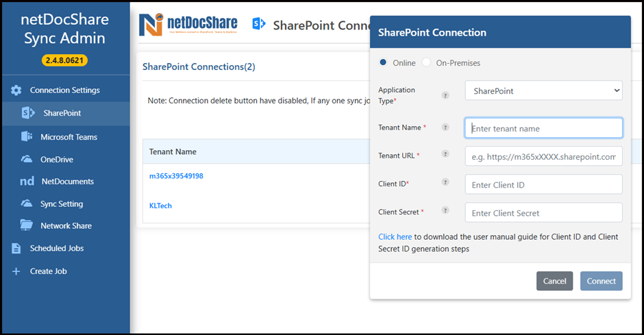The height and width of the screenshot is (335, 644).
Task: Click the NetDocuments nd icon
Action: (27, 182)
